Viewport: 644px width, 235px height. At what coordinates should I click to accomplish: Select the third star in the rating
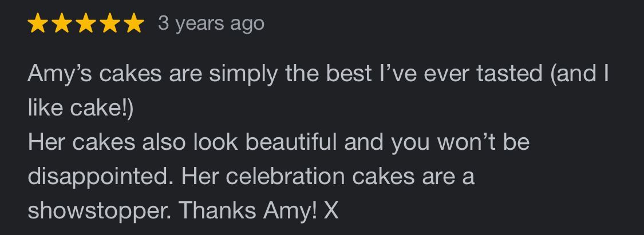tap(86, 23)
